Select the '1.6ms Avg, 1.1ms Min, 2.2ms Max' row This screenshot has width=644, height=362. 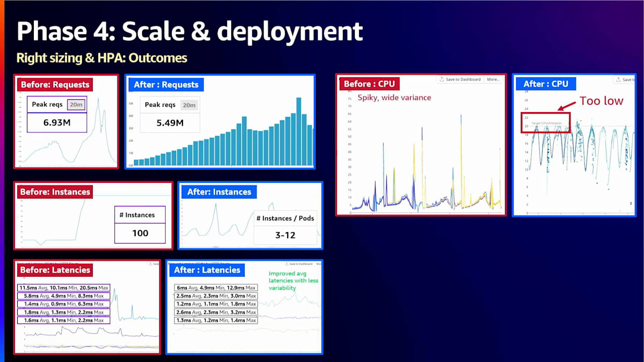(x=63, y=320)
